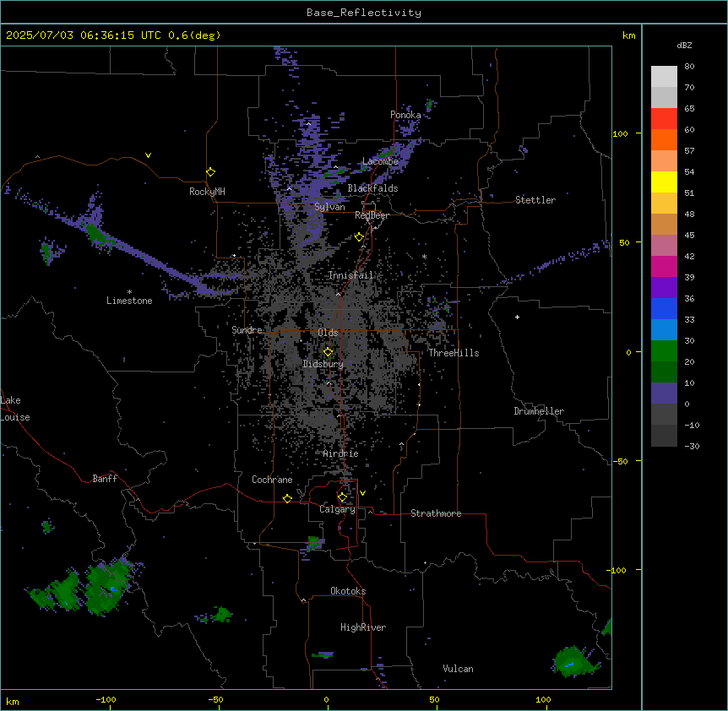The image size is (728, 711).
Task: Pick the blue 33-36 dBZ legend swatch
Action: pyautogui.click(x=664, y=308)
